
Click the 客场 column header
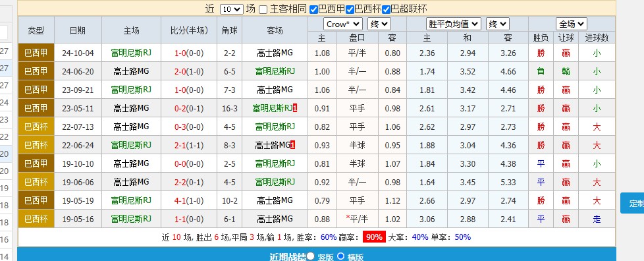click(x=275, y=30)
